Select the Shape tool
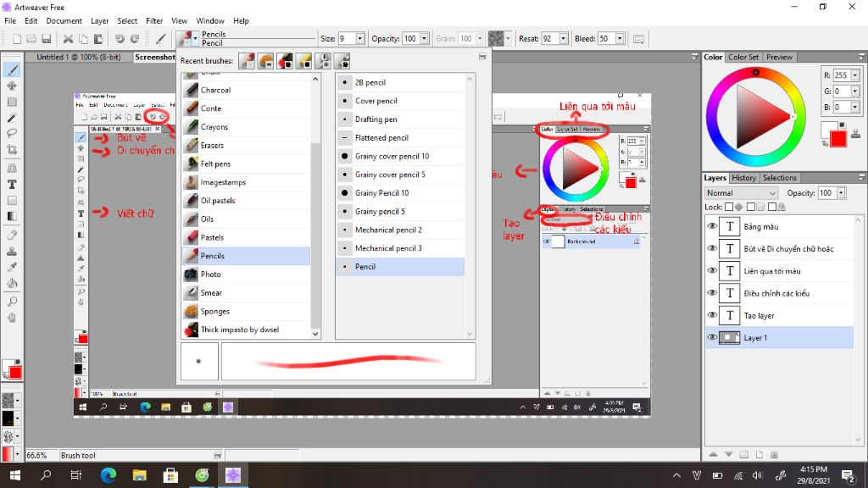868x488 pixels. point(12,200)
